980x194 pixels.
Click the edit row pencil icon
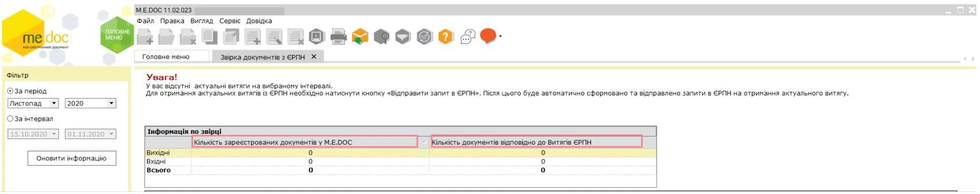tap(274, 37)
